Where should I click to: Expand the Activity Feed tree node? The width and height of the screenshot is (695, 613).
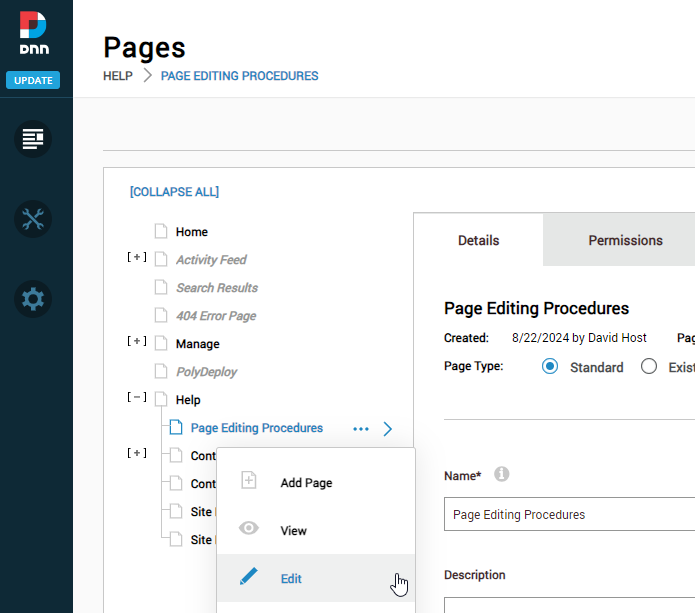point(137,258)
